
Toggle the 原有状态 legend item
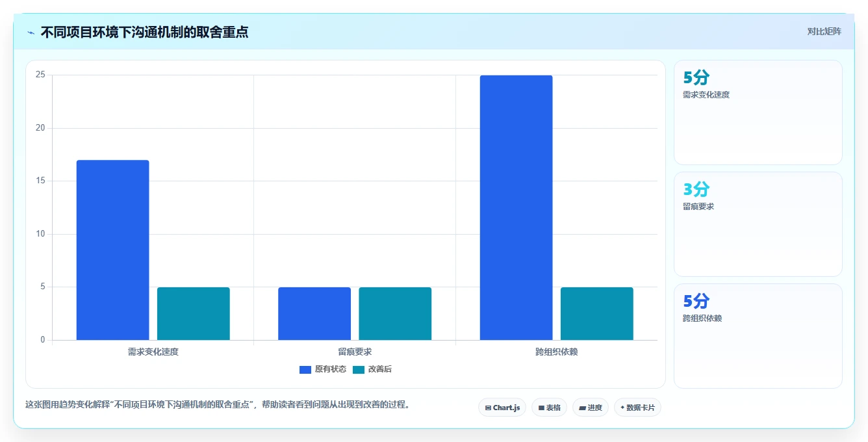[323, 369]
